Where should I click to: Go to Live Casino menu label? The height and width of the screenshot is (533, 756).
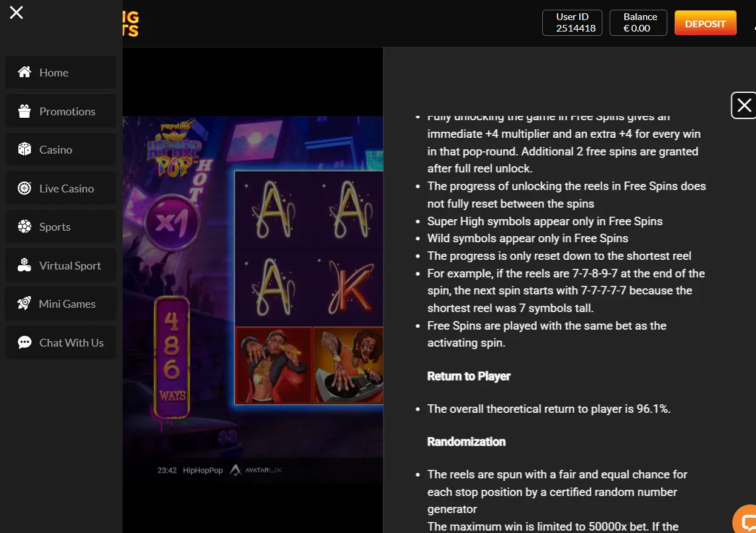[67, 189]
